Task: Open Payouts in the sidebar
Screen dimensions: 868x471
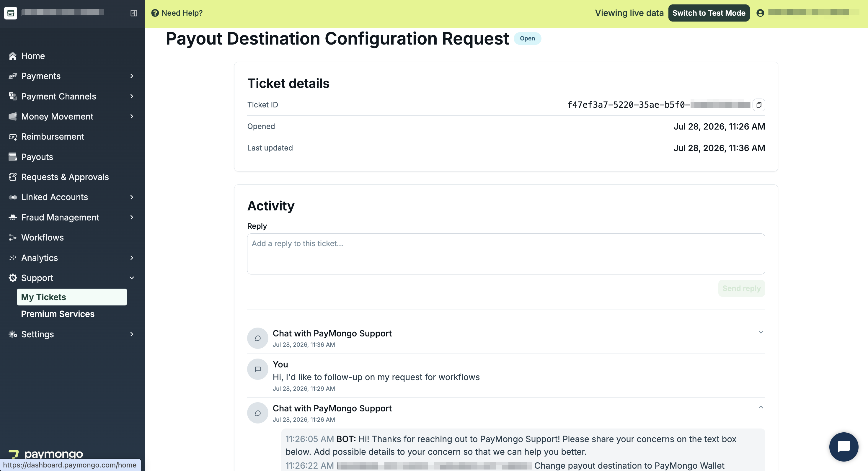Action: [37, 157]
